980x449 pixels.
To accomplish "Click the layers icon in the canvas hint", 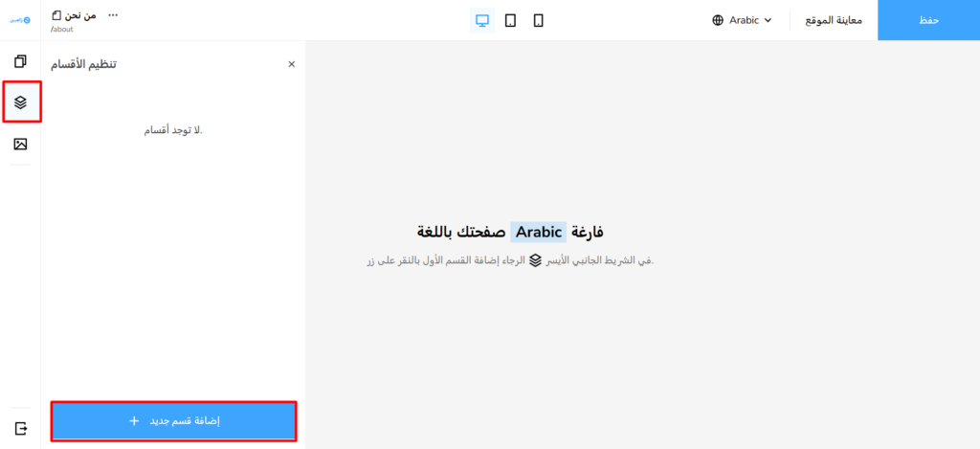I will (x=535, y=260).
